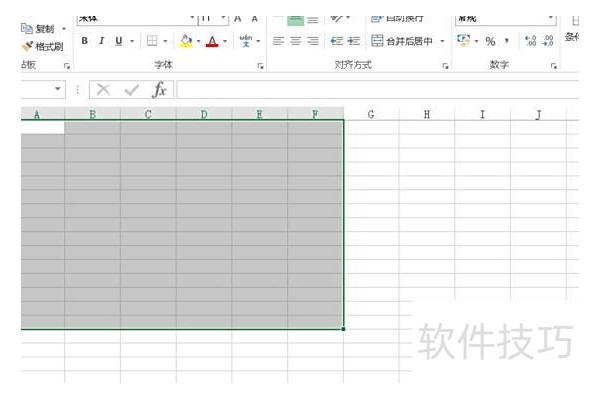Image resolution: width=600 pixels, height=400 pixels.
Task: Decrease decimal places
Action: pyautogui.click(x=548, y=41)
